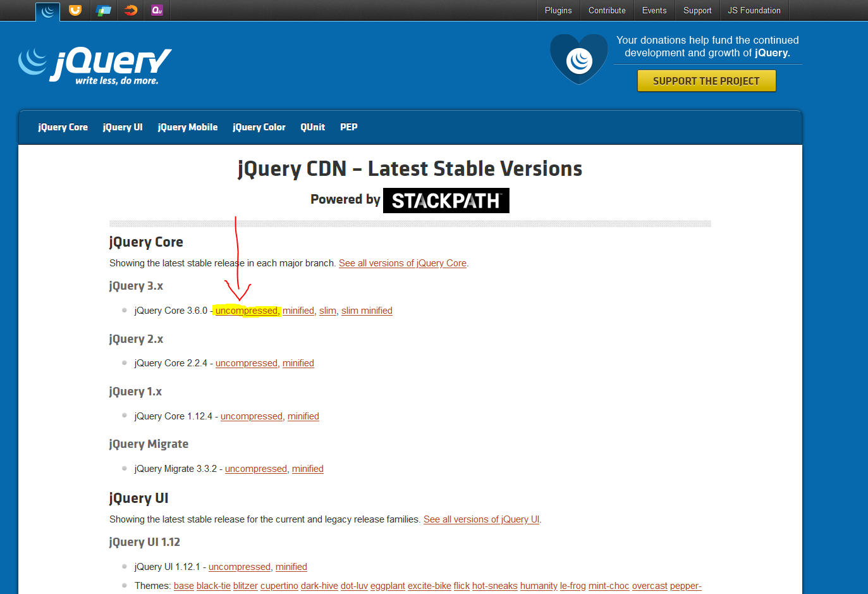868x594 pixels.
Task: Open jQuery Core 1.12.4 minified link
Action: pyautogui.click(x=303, y=416)
